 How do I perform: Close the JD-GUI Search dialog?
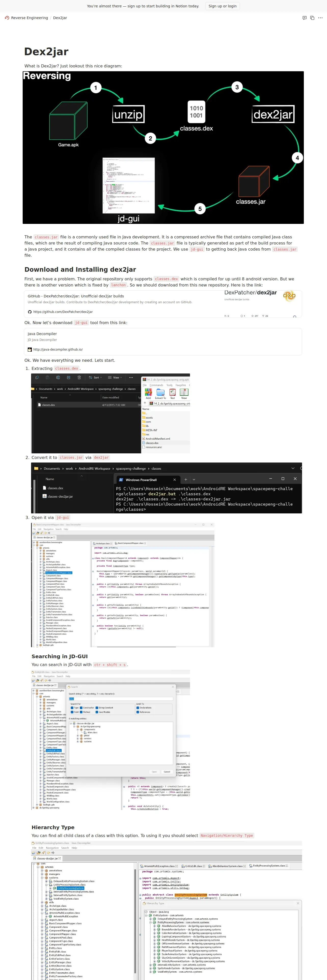(173, 687)
